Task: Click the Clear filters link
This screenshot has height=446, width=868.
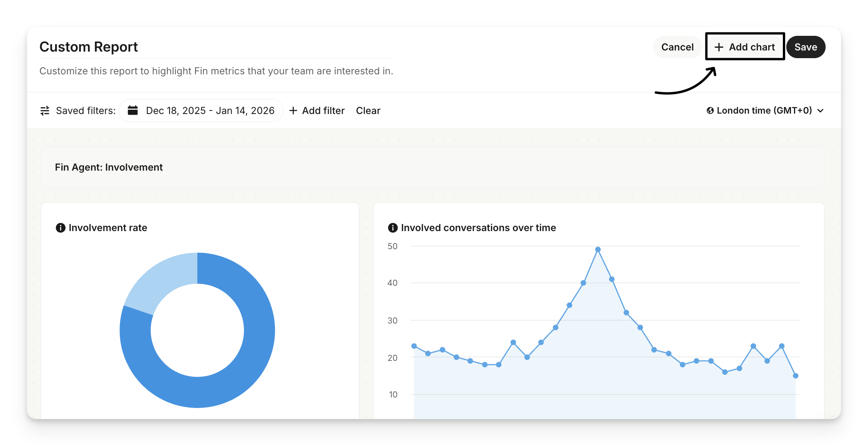Action: point(368,111)
